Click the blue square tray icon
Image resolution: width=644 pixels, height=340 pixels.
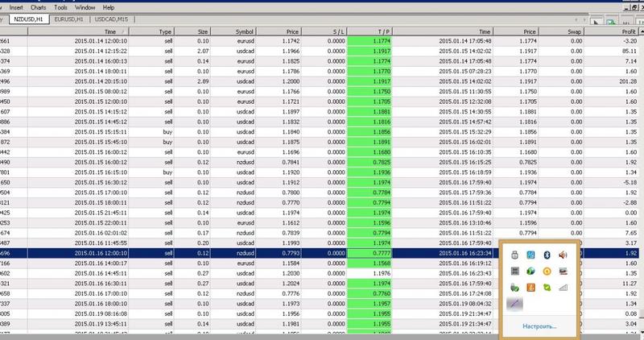(x=530, y=255)
